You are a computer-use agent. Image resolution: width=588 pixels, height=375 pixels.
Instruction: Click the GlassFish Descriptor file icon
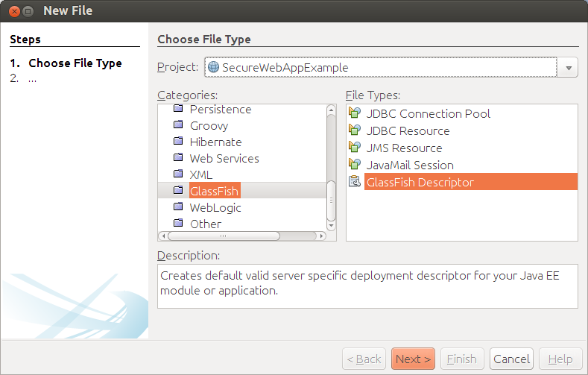point(355,181)
